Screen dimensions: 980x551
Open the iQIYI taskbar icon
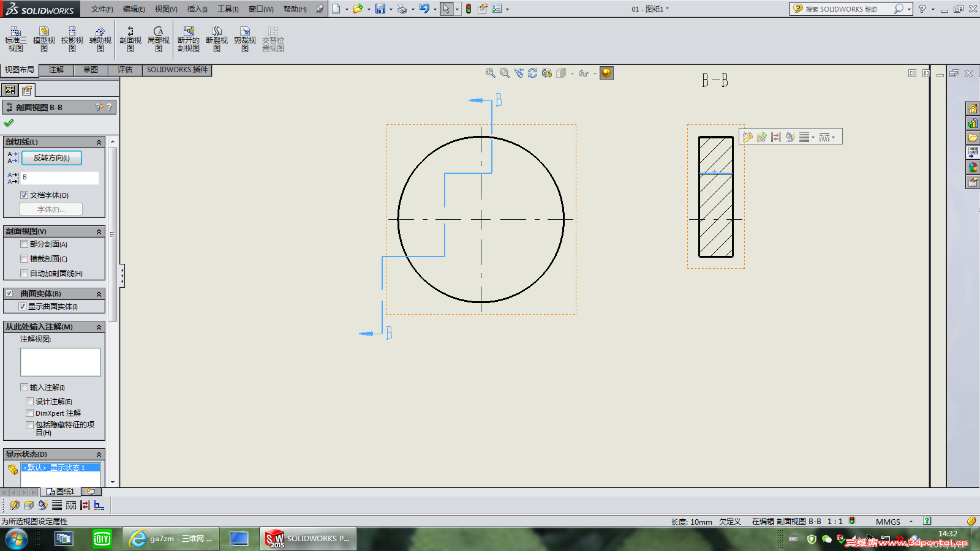[x=102, y=539]
